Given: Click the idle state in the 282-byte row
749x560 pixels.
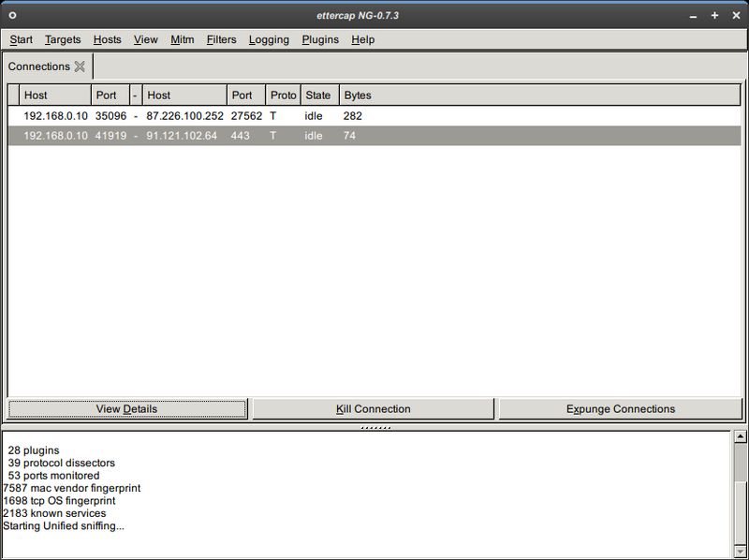Looking at the screenshot, I should (x=314, y=116).
